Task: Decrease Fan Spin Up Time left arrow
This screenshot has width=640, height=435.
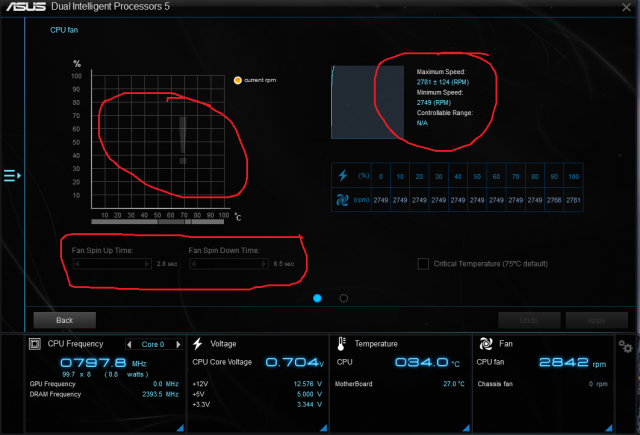Action: [x=77, y=264]
